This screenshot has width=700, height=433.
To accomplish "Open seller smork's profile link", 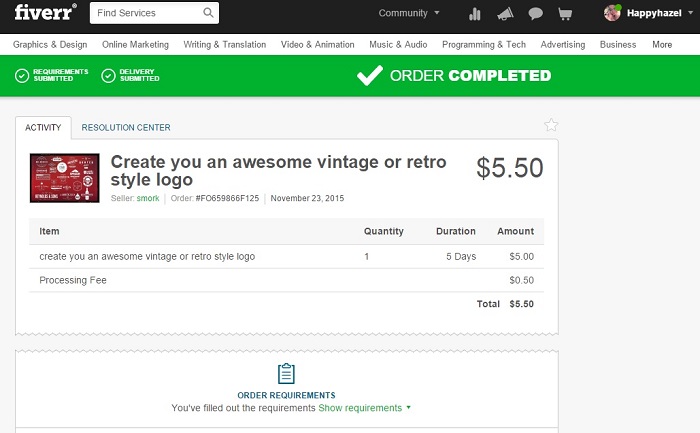I will coord(148,198).
